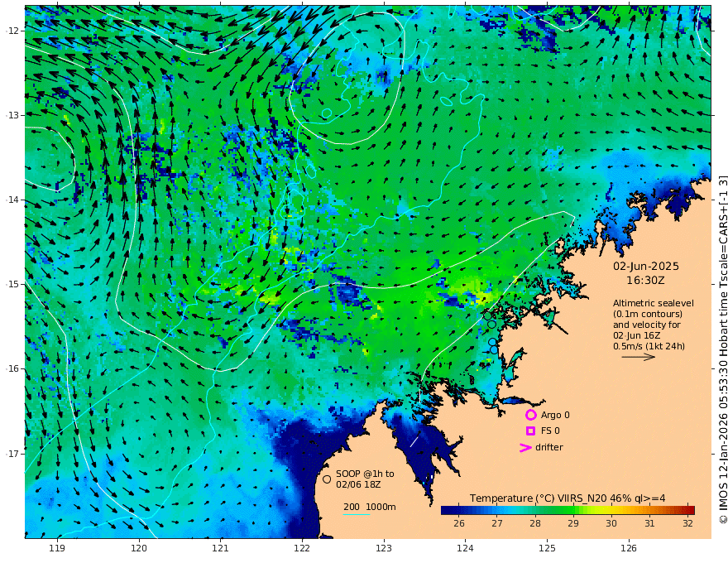This screenshot has height=563, width=728.
Task: Click the latitude axis label -15
Action: click(12, 284)
